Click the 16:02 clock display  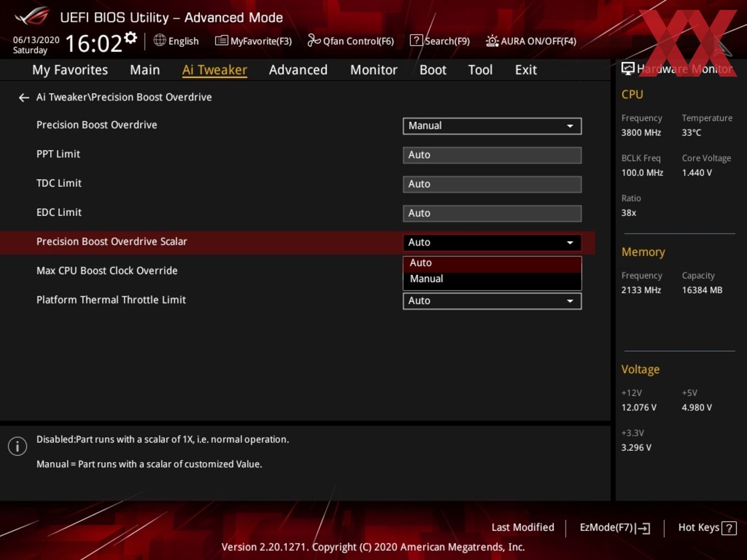[93, 43]
